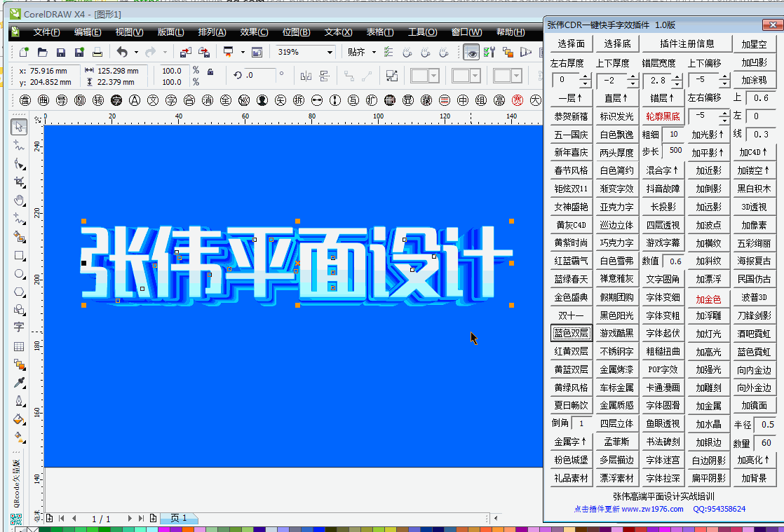Click the 加金色 button

pyautogui.click(x=708, y=299)
